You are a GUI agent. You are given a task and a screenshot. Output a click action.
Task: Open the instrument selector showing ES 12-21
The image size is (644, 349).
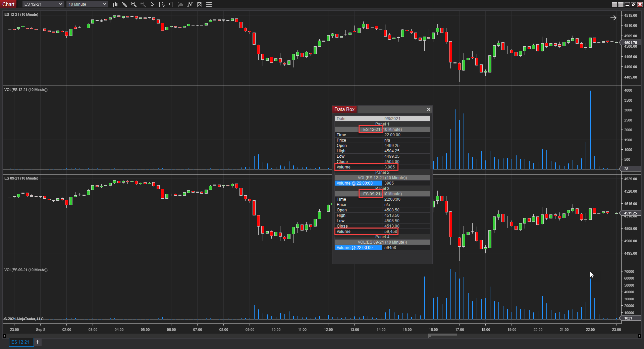click(43, 4)
